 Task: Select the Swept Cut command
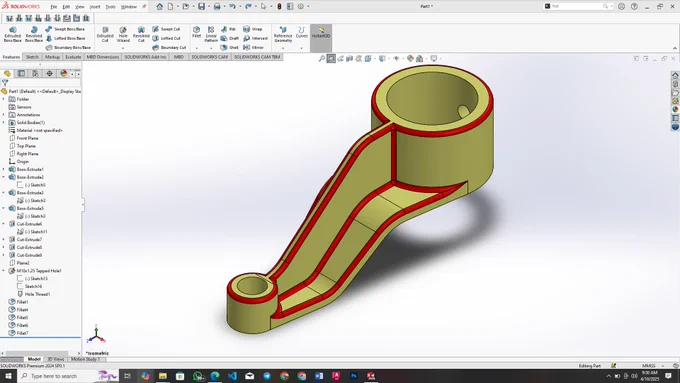(166, 29)
